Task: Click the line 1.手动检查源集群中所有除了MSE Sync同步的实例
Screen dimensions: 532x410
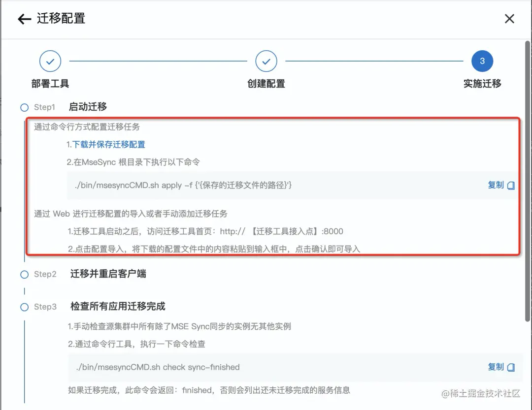Action: point(179,326)
